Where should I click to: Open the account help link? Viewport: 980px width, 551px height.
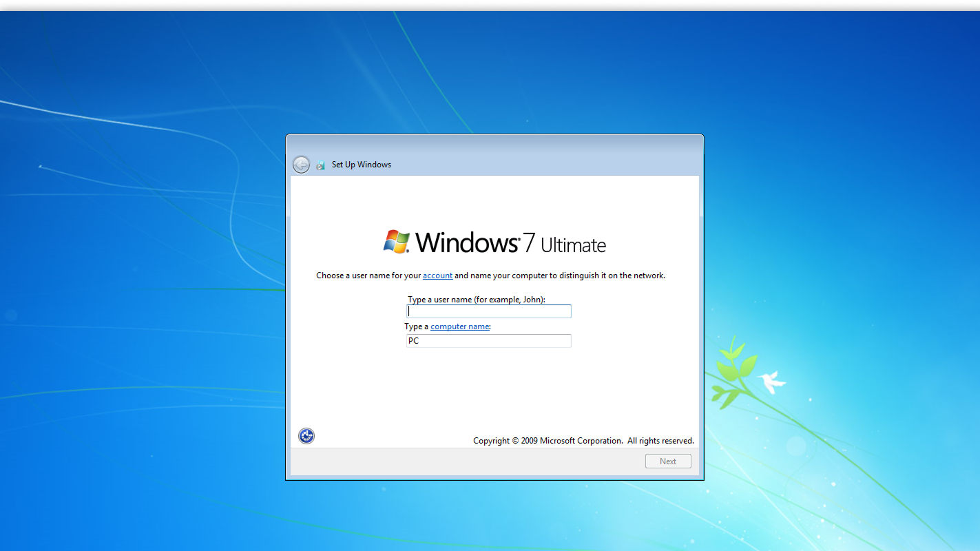(x=437, y=275)
